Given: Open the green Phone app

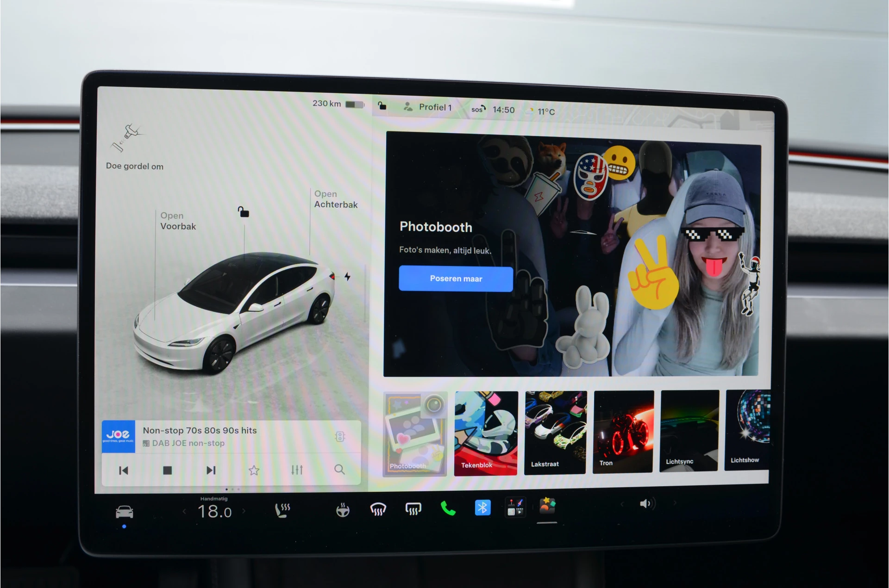Looking at the screenshot, I should [448, 508].
